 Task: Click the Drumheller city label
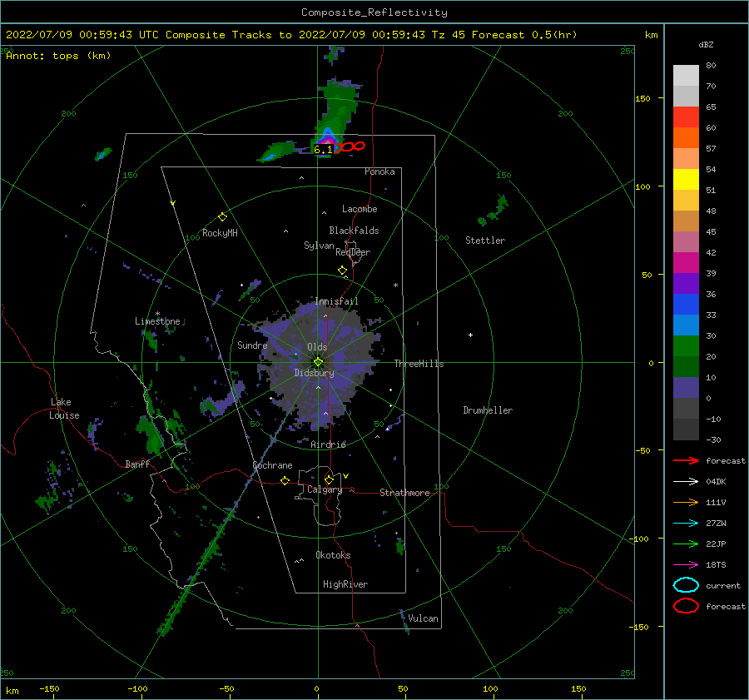488,410
